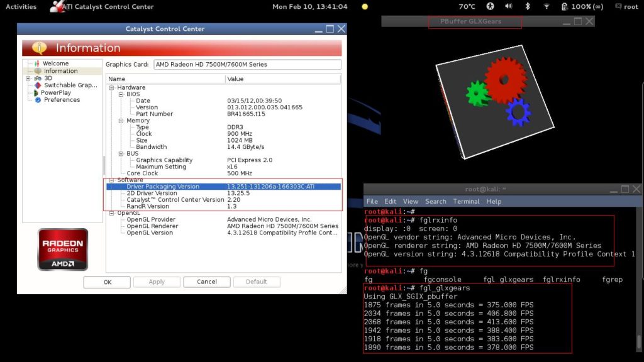This screenshot has height=362, width=644.
Task: Click the volume speaker icon in top bar
Action: 508,6
